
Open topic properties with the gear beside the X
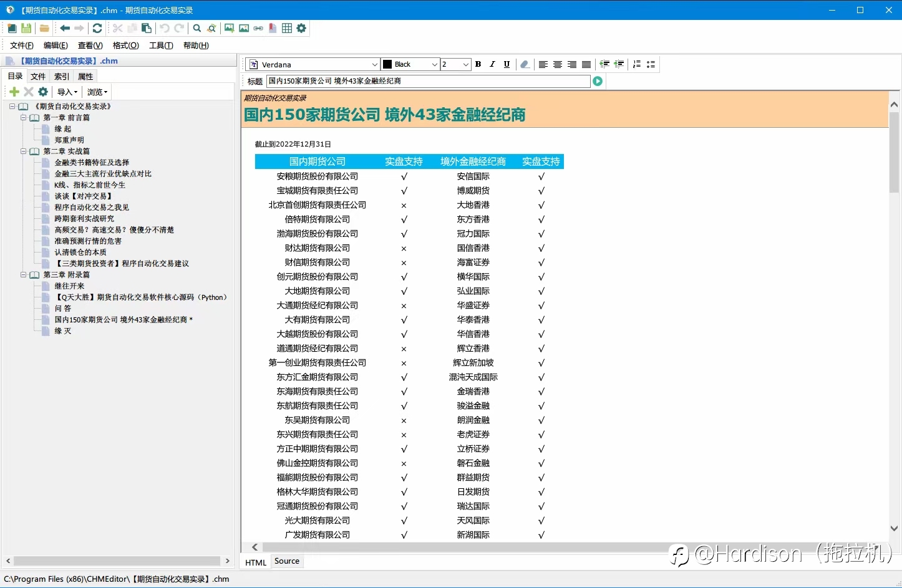tap(43, 92)
